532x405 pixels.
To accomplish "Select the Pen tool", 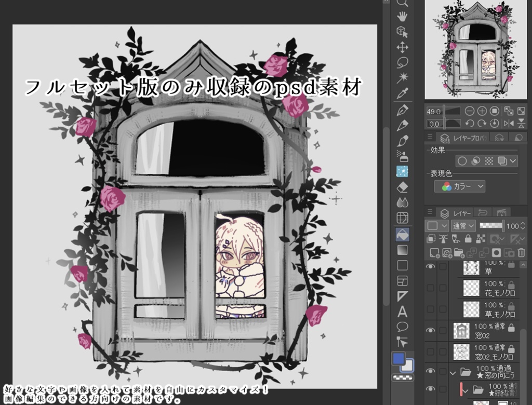I will point(403,110).
